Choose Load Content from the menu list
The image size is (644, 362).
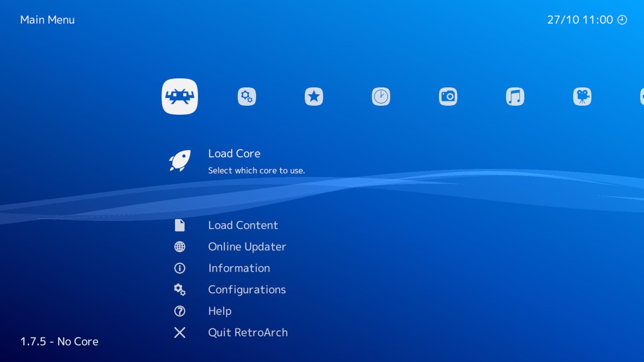pyautogui.click(x=243, y=225)
